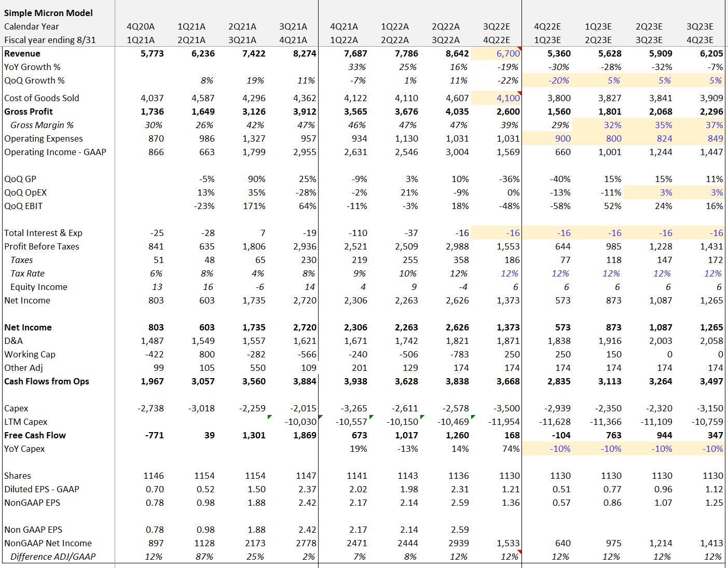Image resolution: width=728 pixels, height=568 pixels.
Task: Click the 4Q20A revenue value 5,773
Action: coord(152,53)
